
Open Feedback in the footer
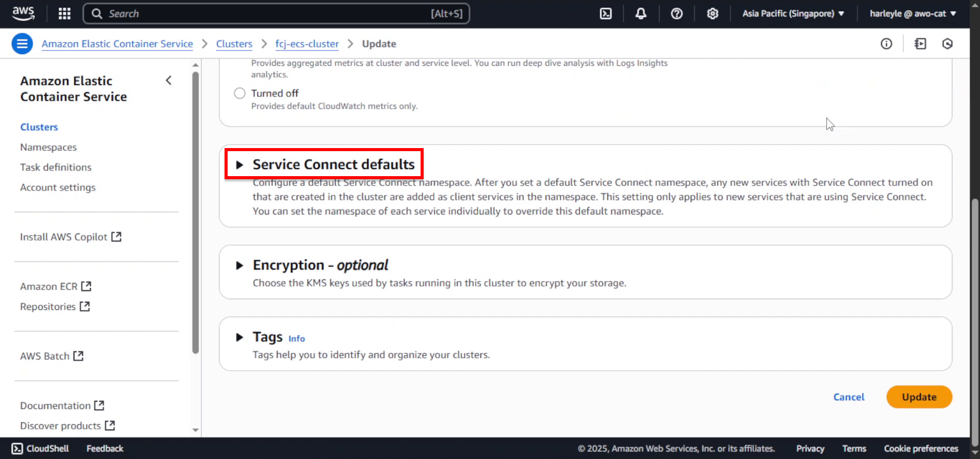[x=105, y=448]
